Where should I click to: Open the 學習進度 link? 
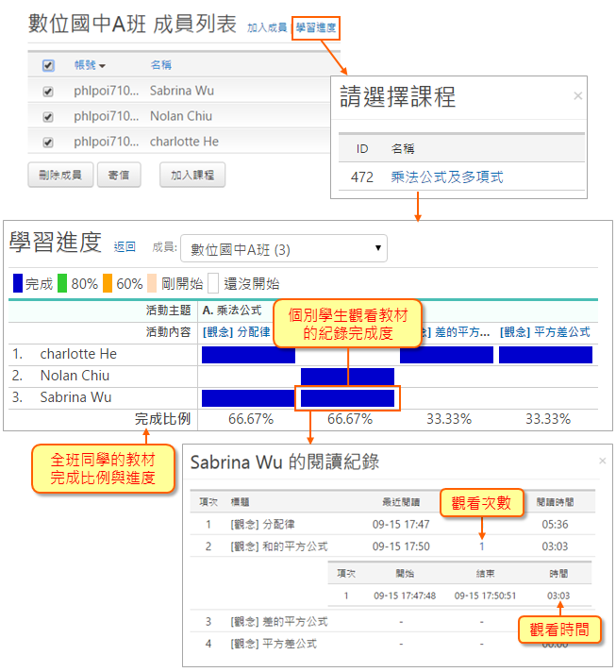click(316, 28)
